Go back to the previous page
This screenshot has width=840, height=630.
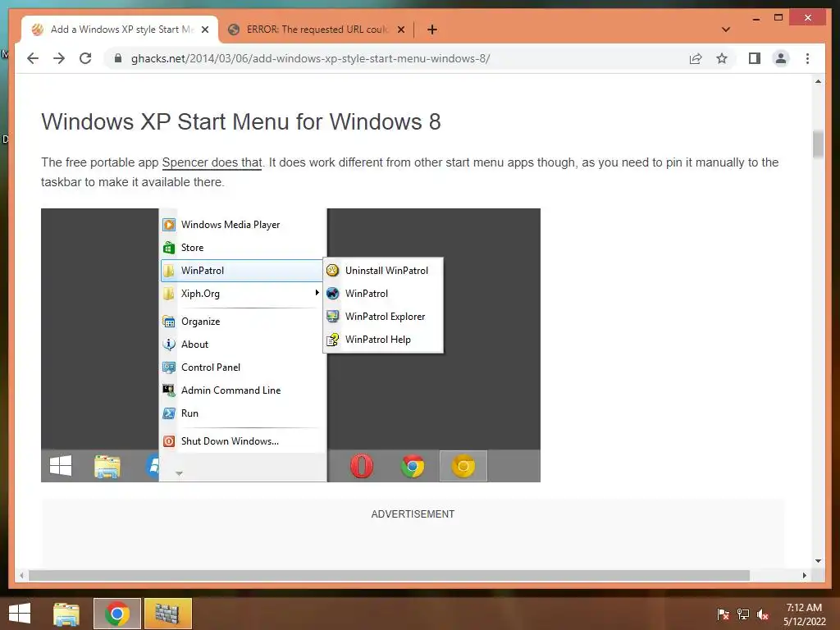coord(33,58)
